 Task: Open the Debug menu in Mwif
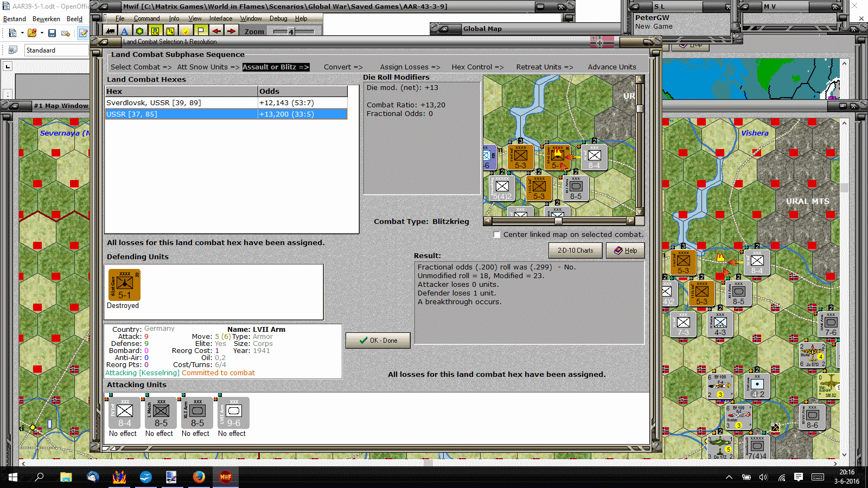click(278, 18)
